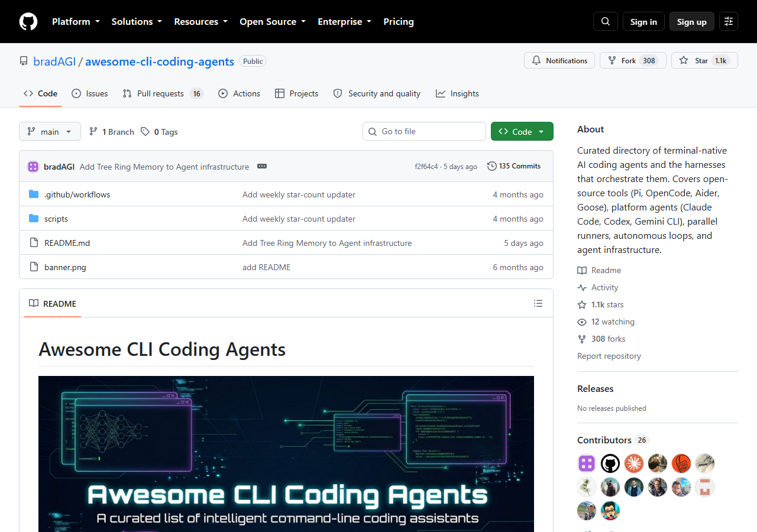
Task: Expand commit message details ellipsis button
Action: coord(262,167)
